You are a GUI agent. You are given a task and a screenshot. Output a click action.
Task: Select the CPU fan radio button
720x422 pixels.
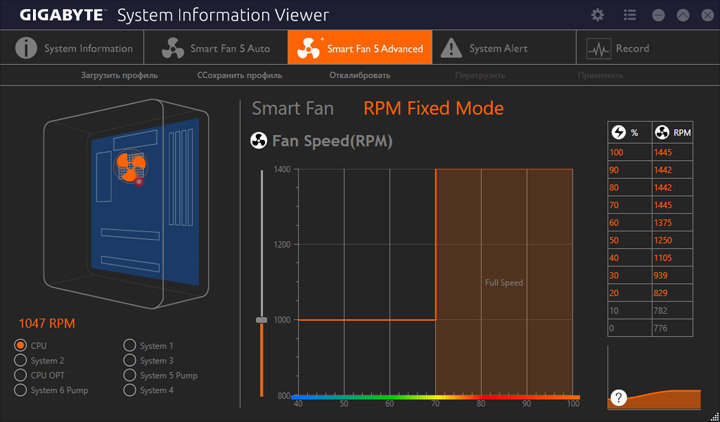pos(20,345)
